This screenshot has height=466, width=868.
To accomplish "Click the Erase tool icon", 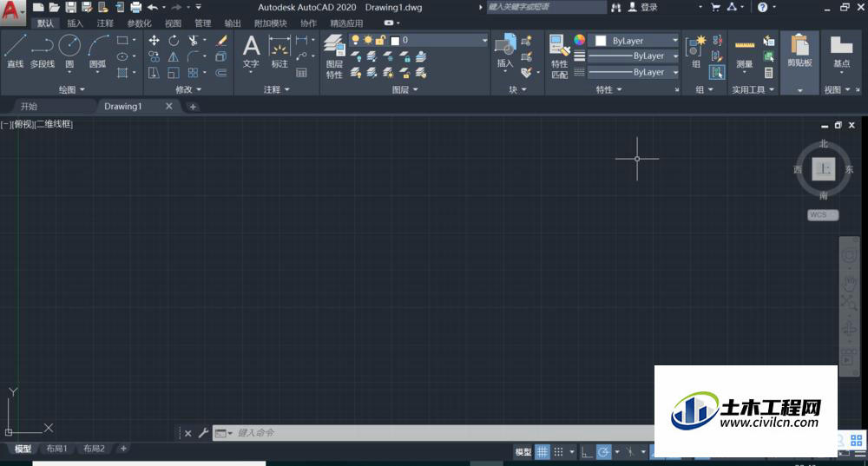I will 221,41.
